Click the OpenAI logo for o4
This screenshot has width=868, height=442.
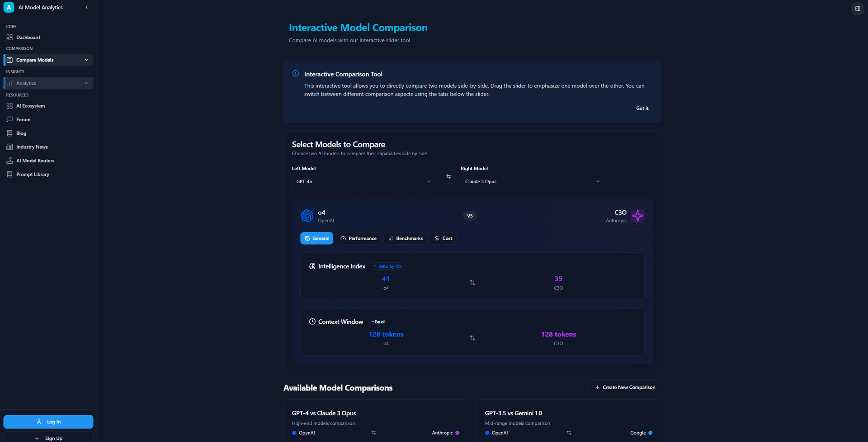tap(307, 216)
